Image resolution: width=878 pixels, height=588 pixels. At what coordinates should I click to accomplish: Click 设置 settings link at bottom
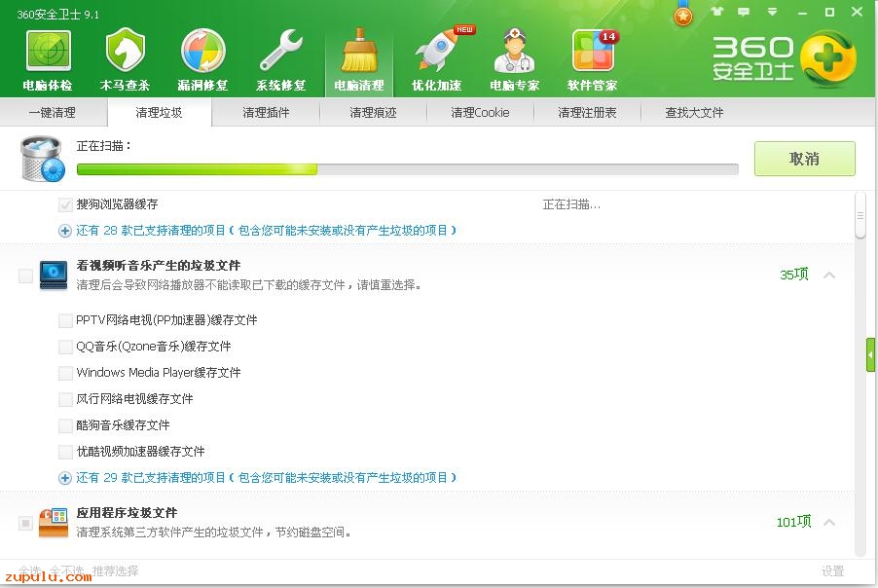point(832,571)
